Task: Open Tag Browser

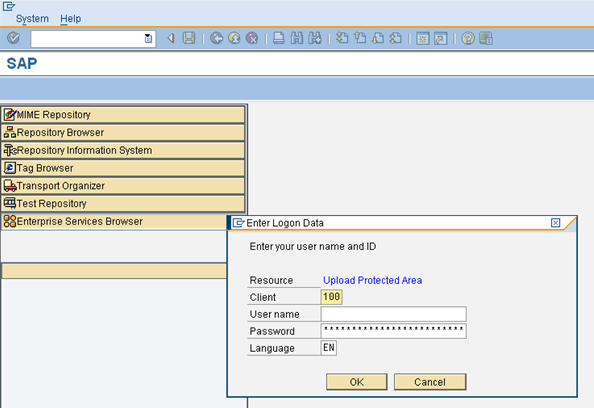Action: [x=123, y=168]
